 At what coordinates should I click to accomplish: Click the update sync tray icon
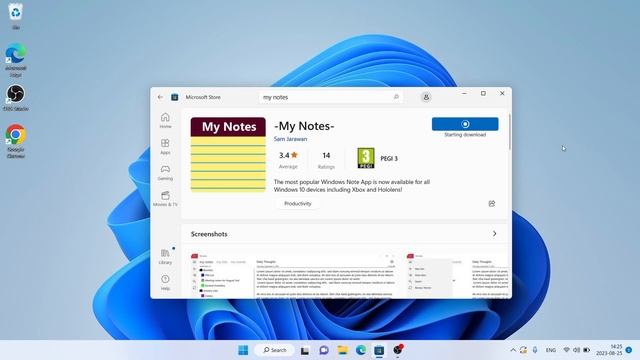pos(523,350)
